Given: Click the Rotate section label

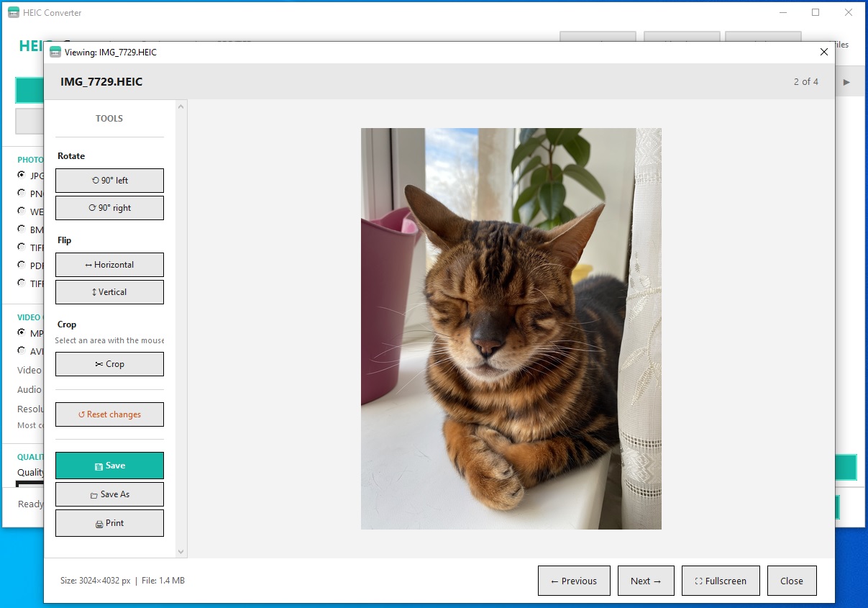Looking at the screenshot, I should pos(71,156).
